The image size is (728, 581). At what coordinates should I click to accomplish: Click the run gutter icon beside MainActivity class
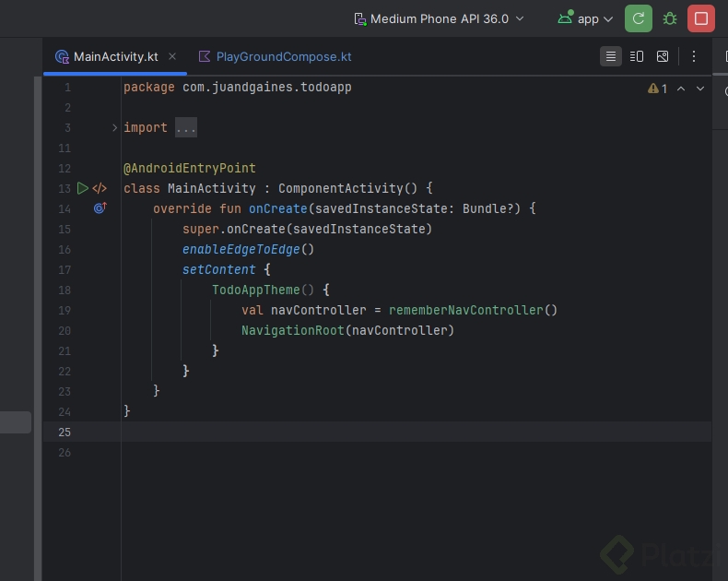click(x=83, y=188)
